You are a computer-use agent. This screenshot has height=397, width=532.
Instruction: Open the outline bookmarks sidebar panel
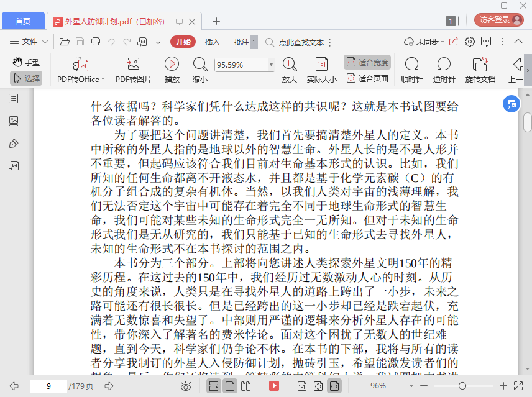[14, 99]
